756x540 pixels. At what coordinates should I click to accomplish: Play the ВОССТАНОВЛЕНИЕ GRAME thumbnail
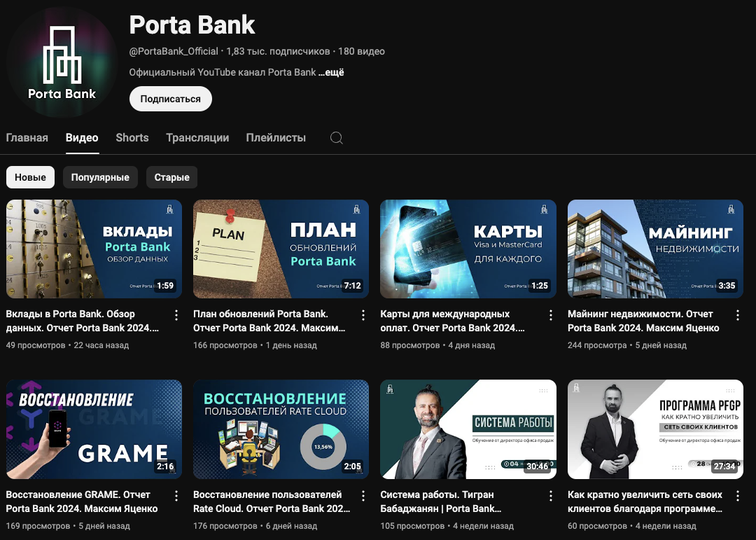tap(94, 429)
